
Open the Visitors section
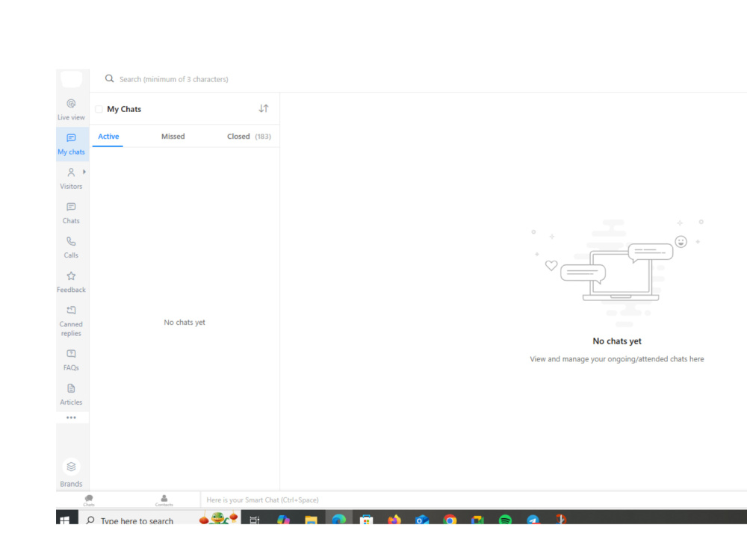(71, 178)
